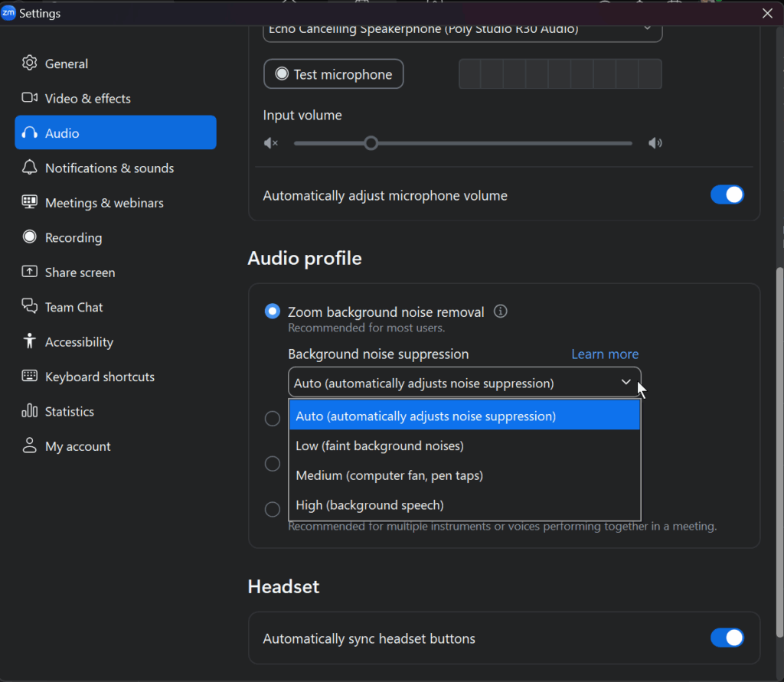Select Zoom background noise removal radio button
784x682 pixels.
pyautogui.click(x=272, y=312)
